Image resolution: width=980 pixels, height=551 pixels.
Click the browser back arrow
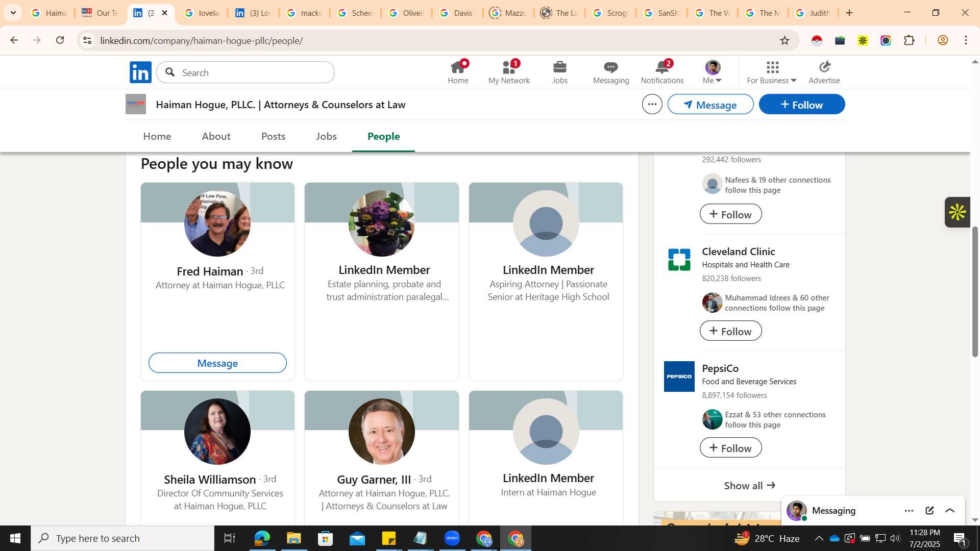(x=14, y=40)
